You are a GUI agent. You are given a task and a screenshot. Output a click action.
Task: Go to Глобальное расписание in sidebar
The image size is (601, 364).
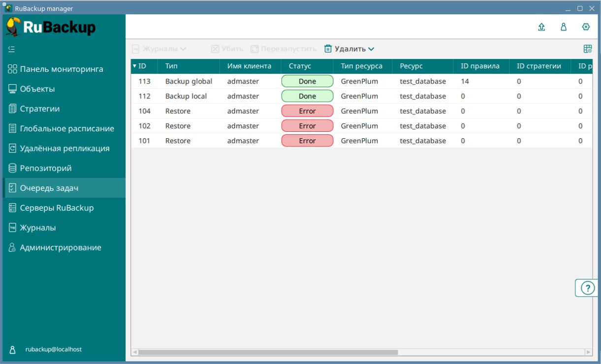point(66,129)
